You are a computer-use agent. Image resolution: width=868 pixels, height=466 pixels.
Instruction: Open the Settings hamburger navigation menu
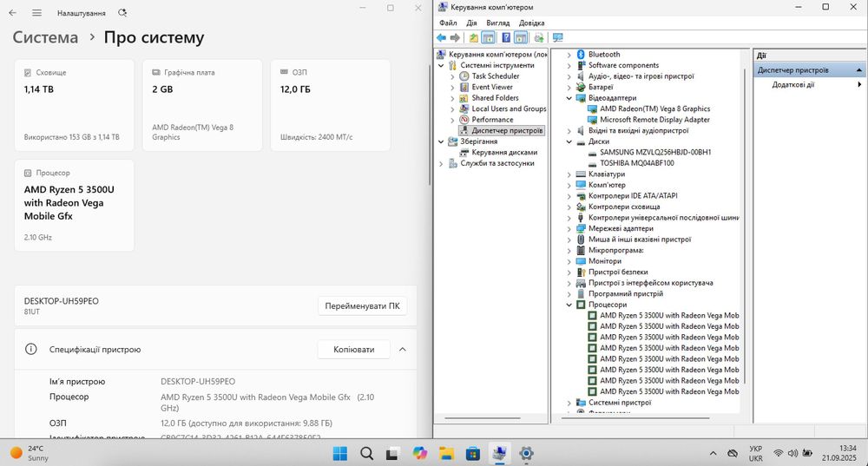36,13
